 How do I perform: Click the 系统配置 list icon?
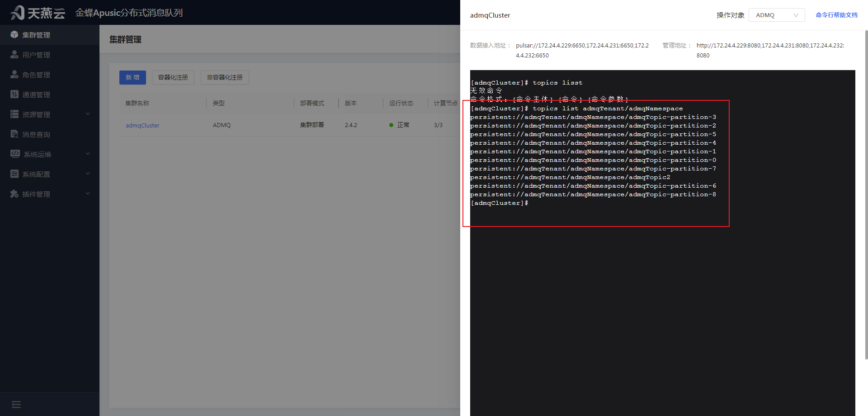(x=14, y=174)
